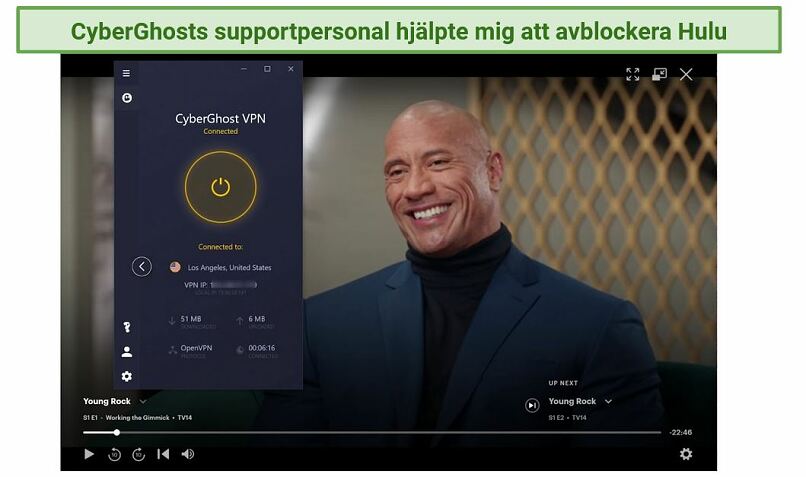Expand Young Rock episode dropdown
Viewport: 806px width, 477px height.
[x=143, y=401]
